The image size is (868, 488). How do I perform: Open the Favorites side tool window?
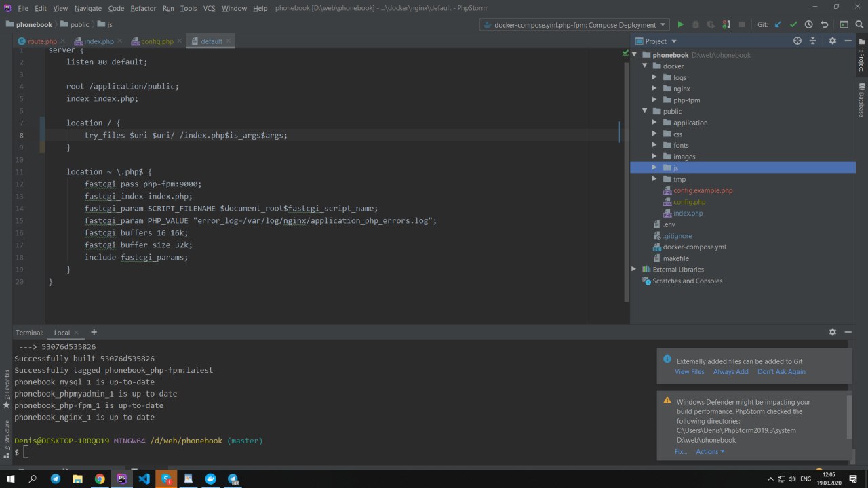(x=7, y=389)
